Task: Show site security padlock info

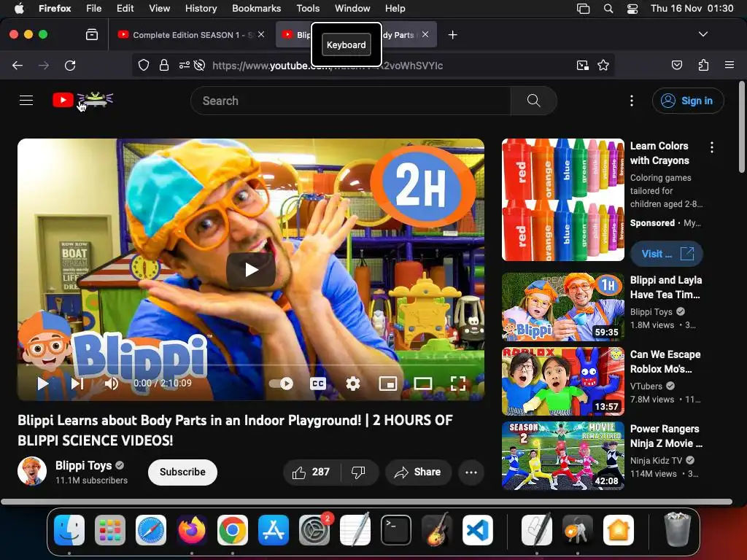Action: point(164,65)
